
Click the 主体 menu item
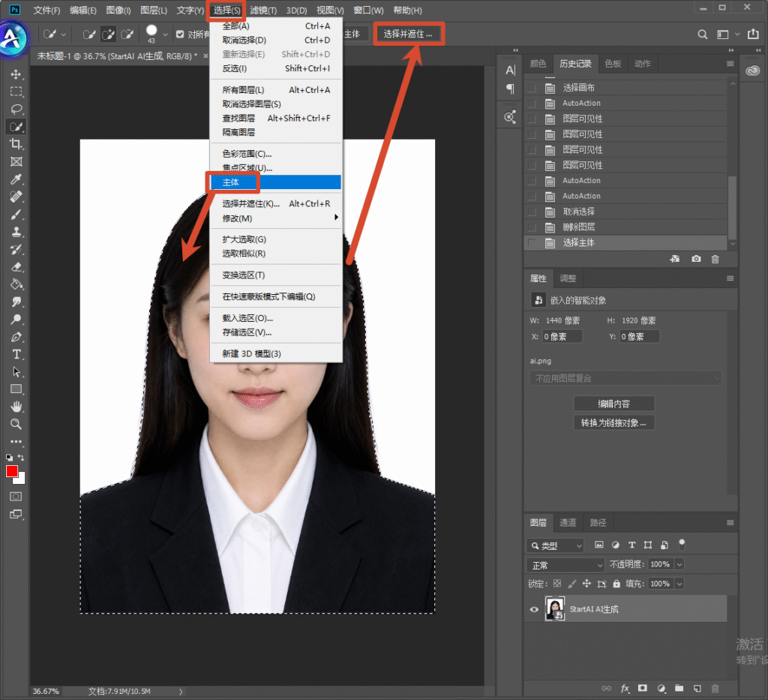coord(276,182)
